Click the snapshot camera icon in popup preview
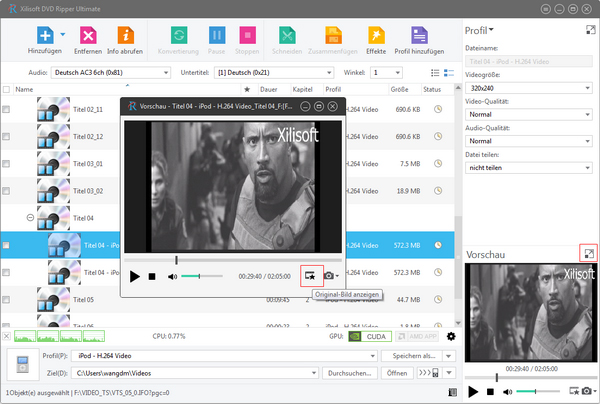Viewport: 600px width, 404px height. coord(331,276)
